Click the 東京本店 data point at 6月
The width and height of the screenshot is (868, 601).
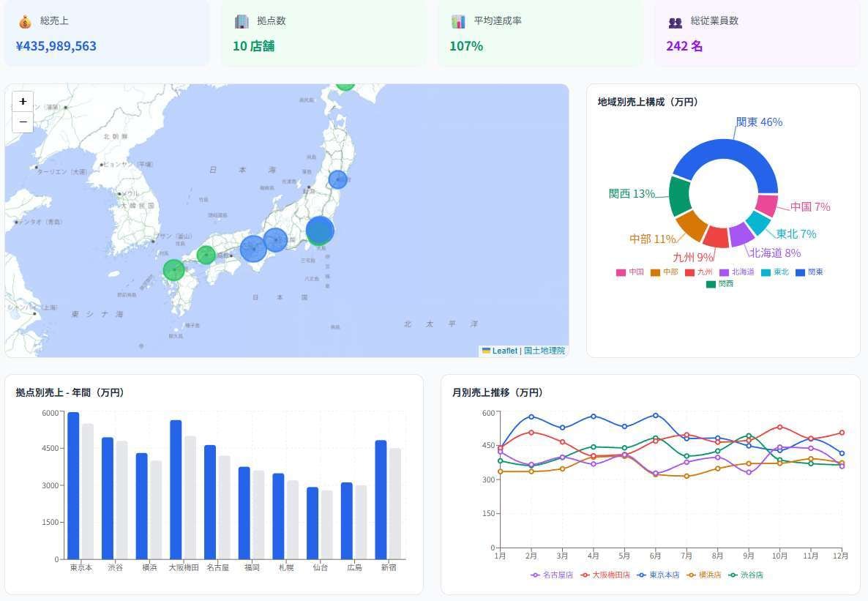pos(656,415)
